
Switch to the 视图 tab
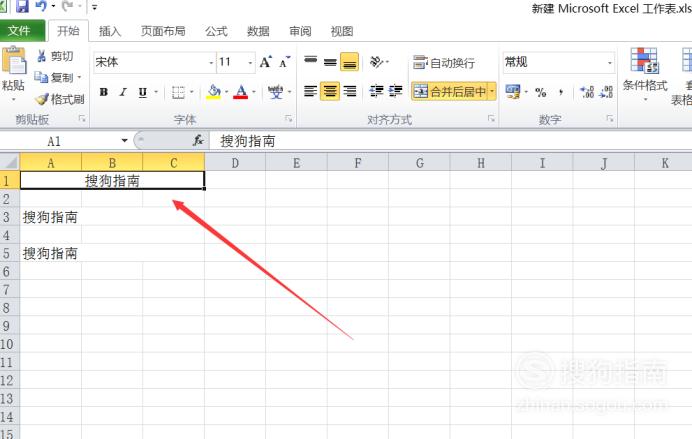pos(342,31)
